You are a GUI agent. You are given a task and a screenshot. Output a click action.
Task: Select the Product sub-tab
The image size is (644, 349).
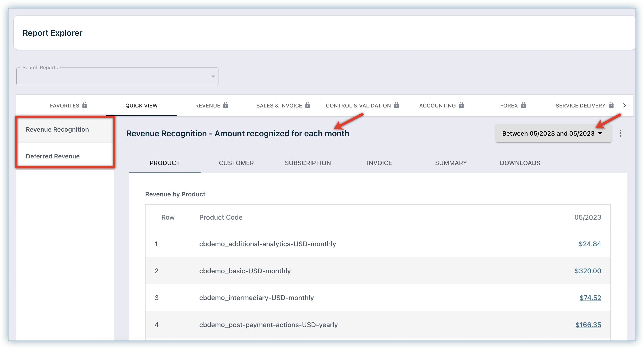[165, 163]
